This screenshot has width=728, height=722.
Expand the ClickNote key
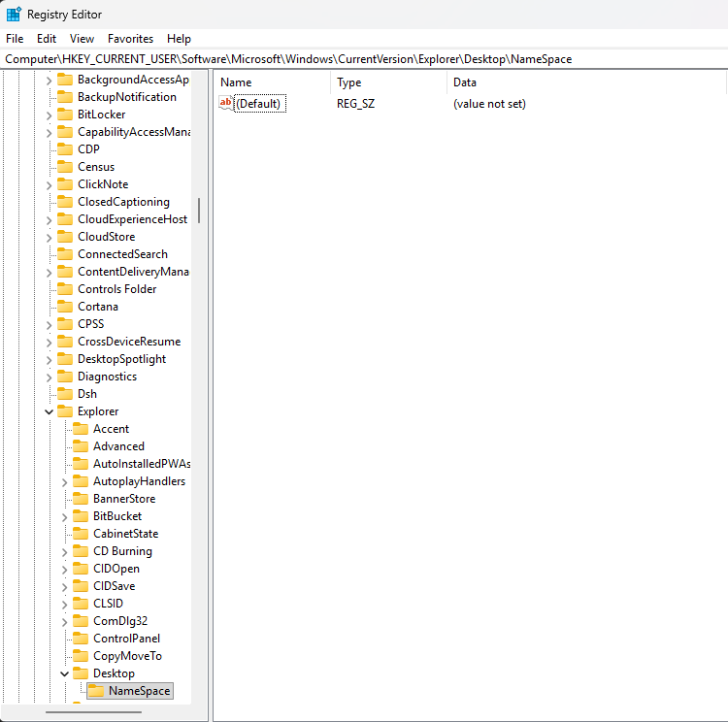pyautogui.click(x=49, y=185)
